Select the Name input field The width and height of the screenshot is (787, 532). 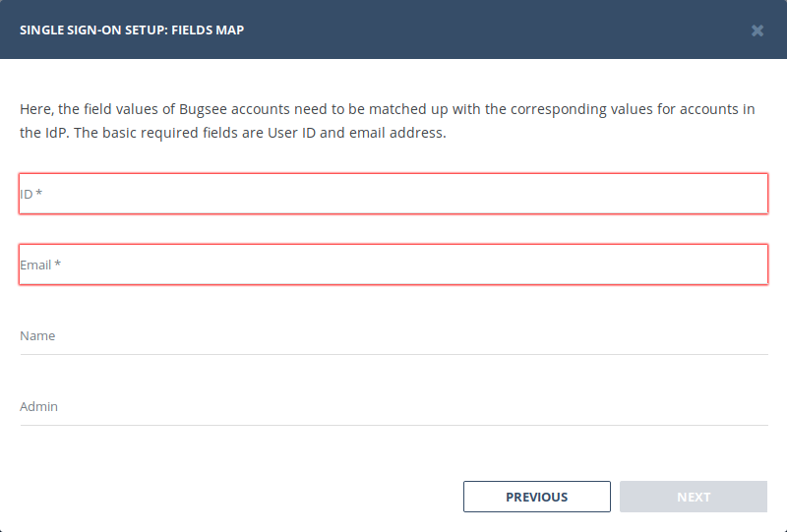click(393, 336)
